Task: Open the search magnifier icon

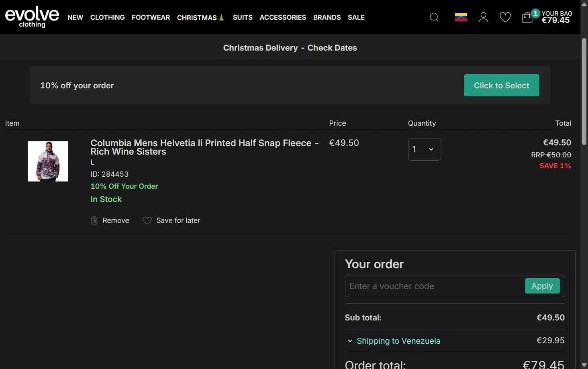Action: pos(434,17)
